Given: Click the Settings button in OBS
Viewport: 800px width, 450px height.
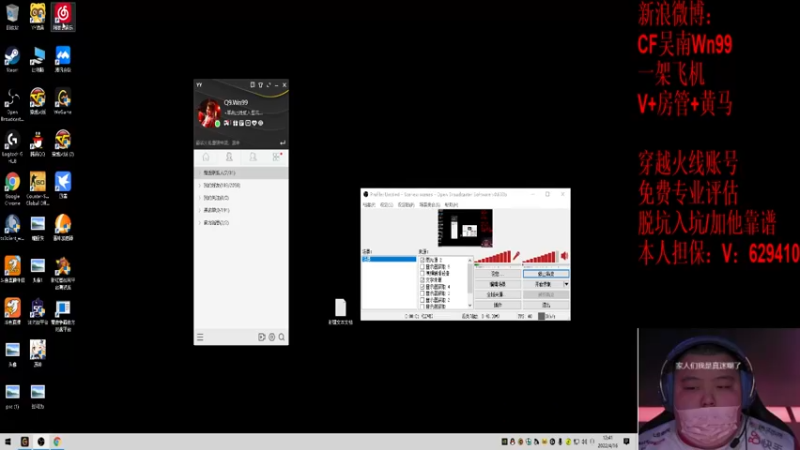Looking at the screenshot, I should (497, 274).
